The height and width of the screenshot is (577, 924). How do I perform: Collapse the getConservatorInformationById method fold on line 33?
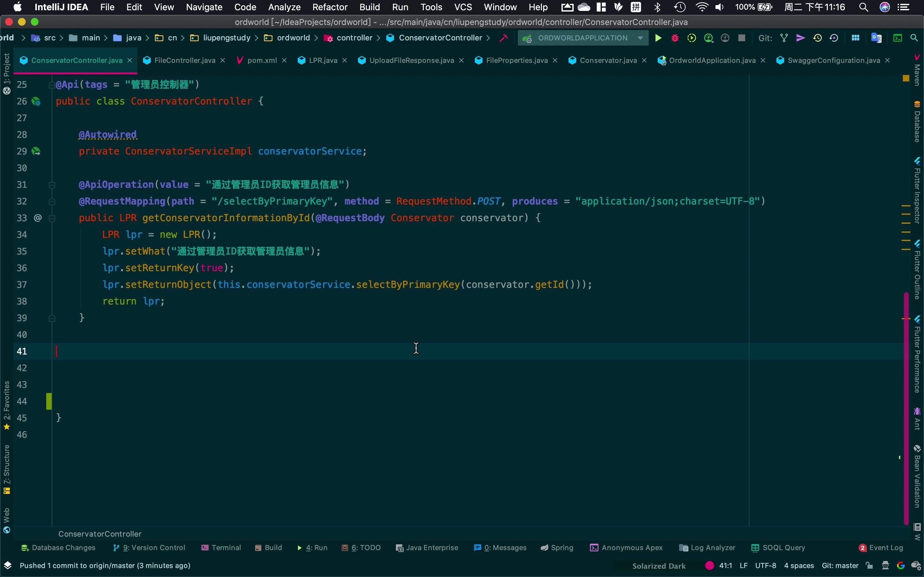pyautogui.click(x=52, y=218)
